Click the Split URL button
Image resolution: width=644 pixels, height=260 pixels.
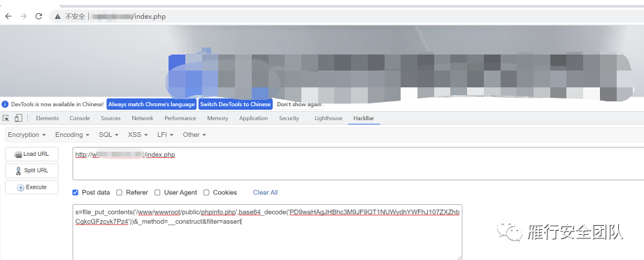(31, 171)
